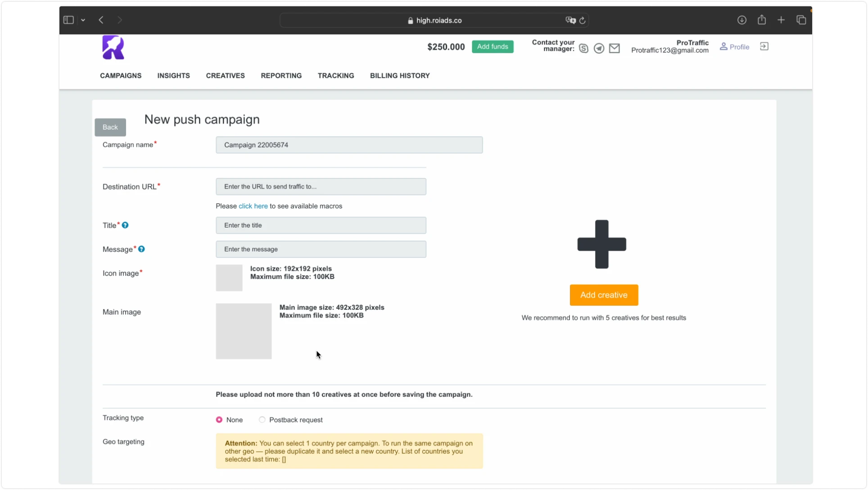Image resolution: width=868 pixels, height=490 pixels.
Task: Click the ROI Ads purple logo
Action: point(113,47)
